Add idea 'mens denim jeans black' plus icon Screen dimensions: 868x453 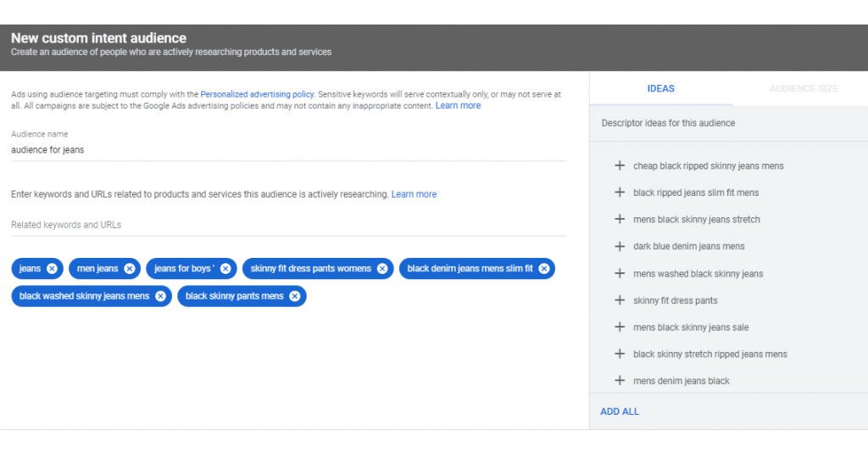[x=620, y=380]
